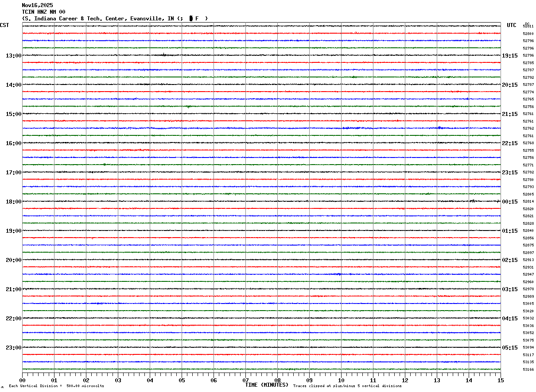The height and width of the screenshot is (392, 536).
Task: Click the "04:15" UTC time label
Action: point(510,319)
